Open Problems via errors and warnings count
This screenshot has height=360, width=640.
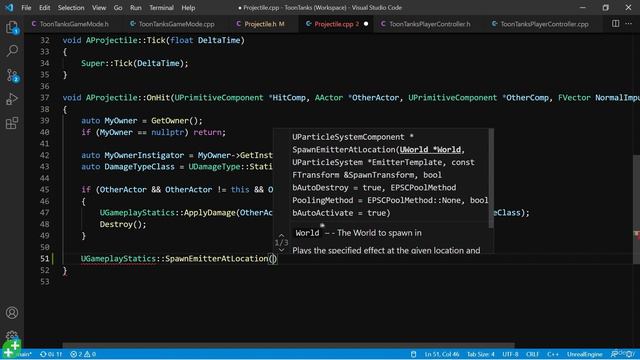pyautogui.click(x=83, y=354)
